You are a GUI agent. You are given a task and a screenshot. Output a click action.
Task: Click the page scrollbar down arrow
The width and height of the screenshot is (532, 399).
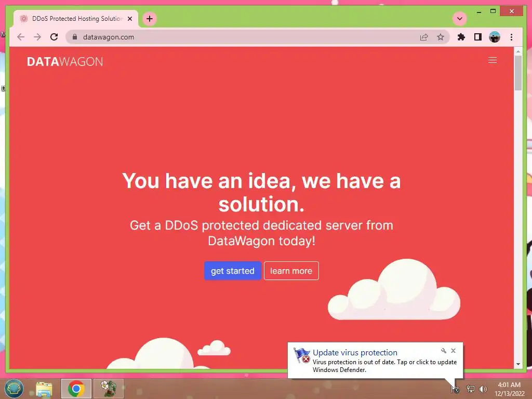pyautogui.click(x=518, y=364)
